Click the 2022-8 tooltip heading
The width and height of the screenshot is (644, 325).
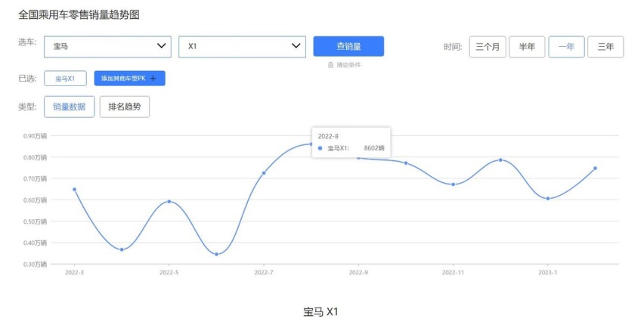pos(328,136)
